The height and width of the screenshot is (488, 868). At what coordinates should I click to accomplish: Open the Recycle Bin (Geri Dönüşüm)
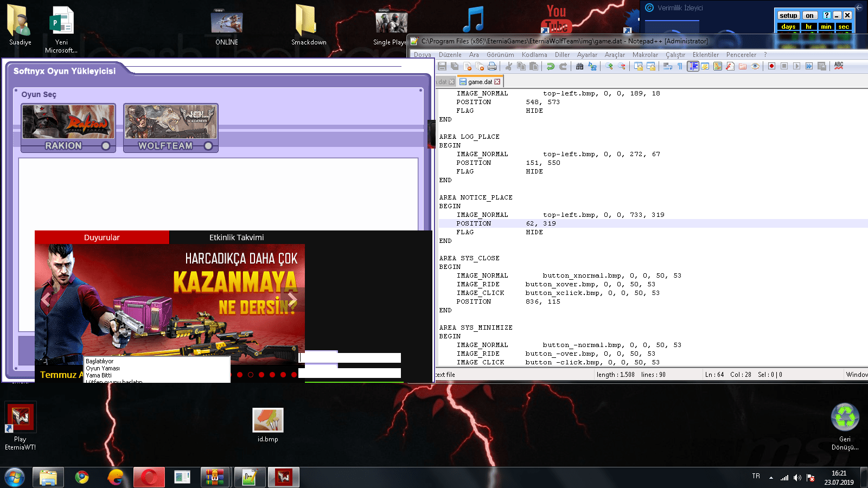845,427
